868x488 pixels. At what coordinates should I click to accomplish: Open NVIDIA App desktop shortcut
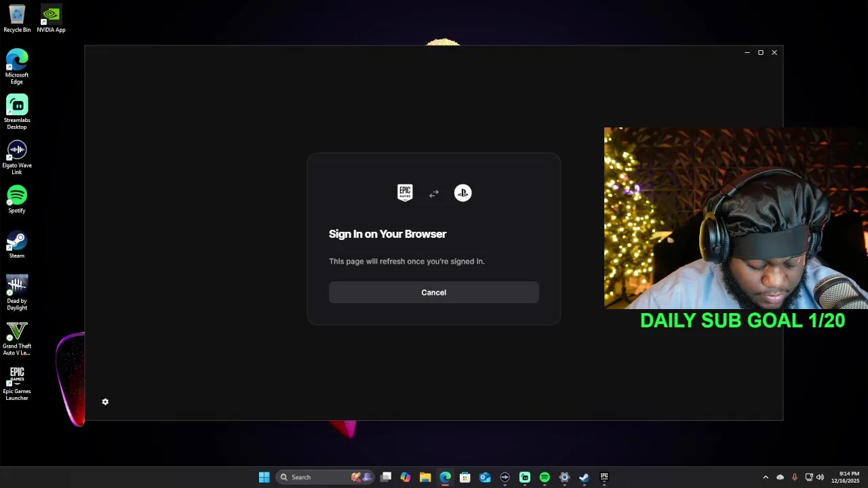pyautogui.click(x=51, y=19)
